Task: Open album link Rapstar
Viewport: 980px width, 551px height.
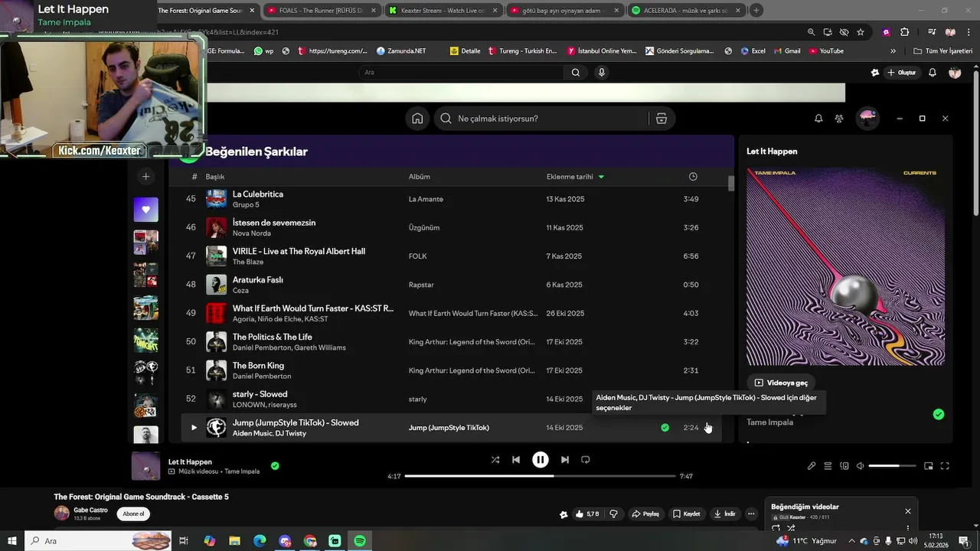Action: click(421, 285)
